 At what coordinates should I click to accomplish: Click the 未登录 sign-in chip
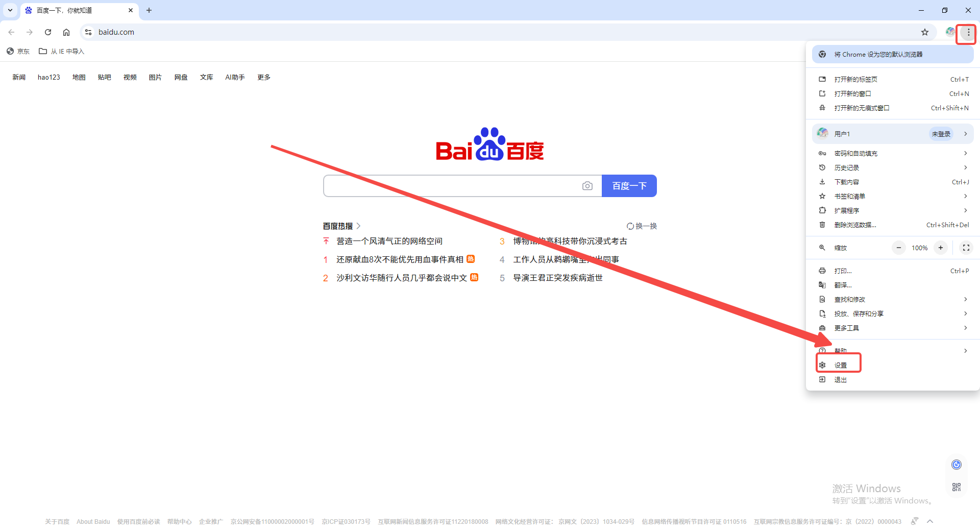(941, 134)
